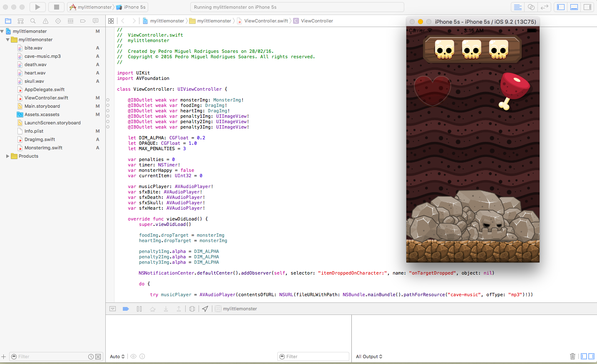The height and width of the screenshot is (364, 597).
Task: Switch to the Assistant editor
Action: pos(531,7)
